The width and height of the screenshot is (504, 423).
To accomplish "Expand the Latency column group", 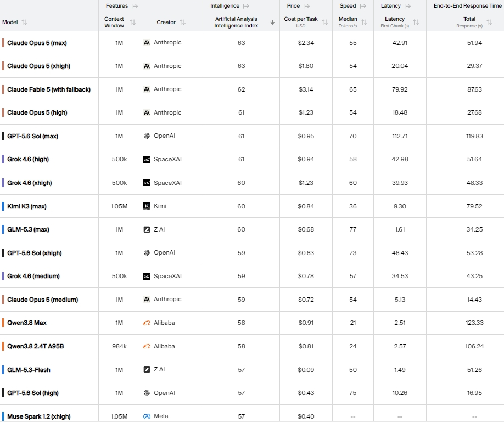I will [x=407, y=6].
